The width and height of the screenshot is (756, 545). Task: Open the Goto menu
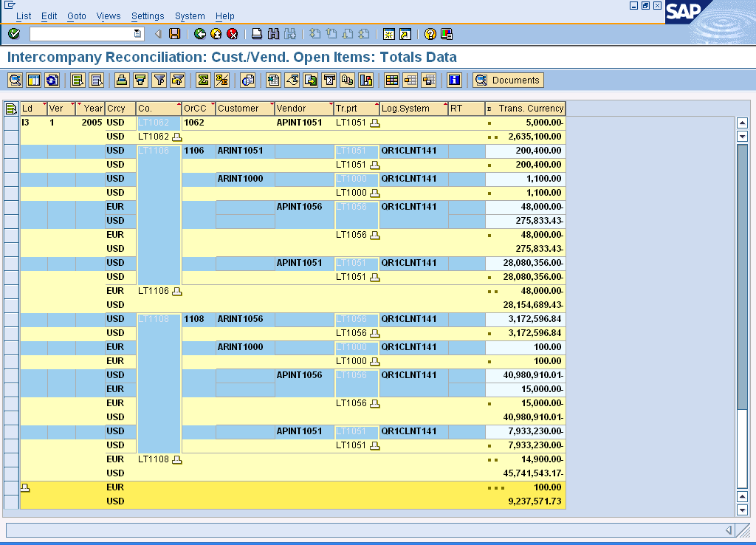(77, 16)
